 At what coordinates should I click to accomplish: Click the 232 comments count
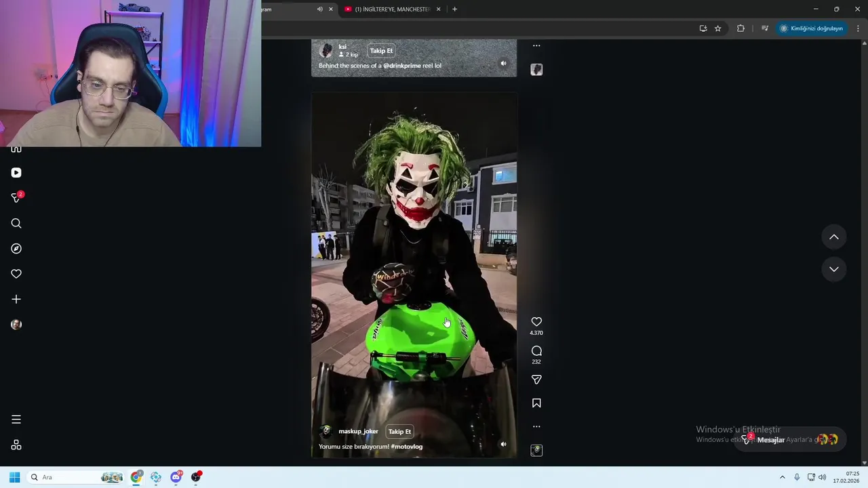point(536,362)
